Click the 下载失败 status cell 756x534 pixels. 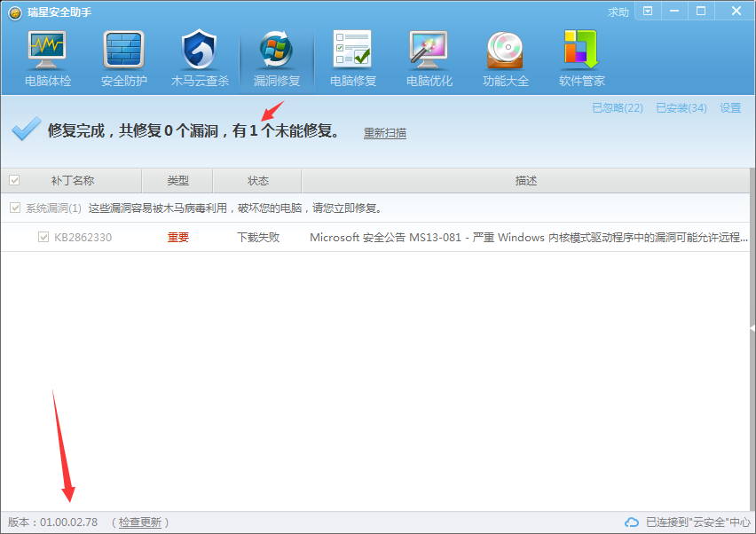(x=258, y=237)
